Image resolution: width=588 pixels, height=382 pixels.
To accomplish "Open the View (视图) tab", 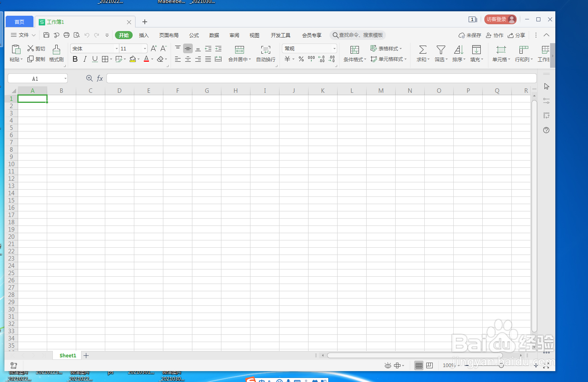I will pos(254,35).
